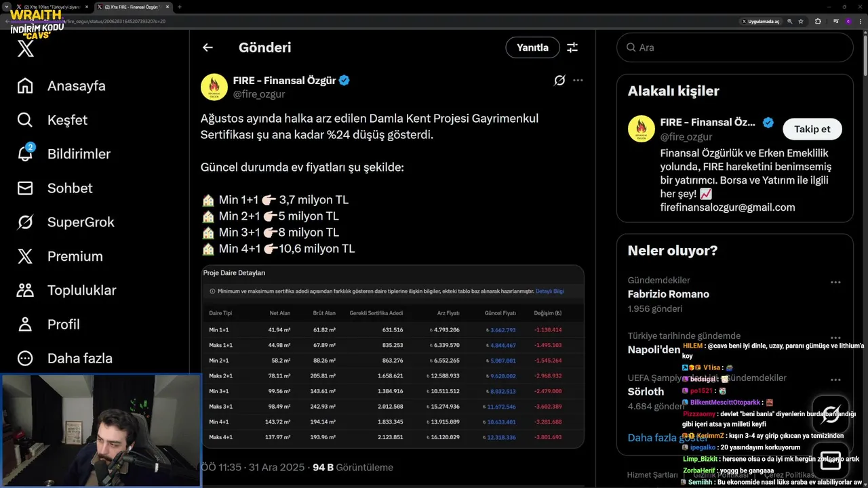
Task: Click the @fire_ozgur handle on the post
Action: click(x=259, y=94)
